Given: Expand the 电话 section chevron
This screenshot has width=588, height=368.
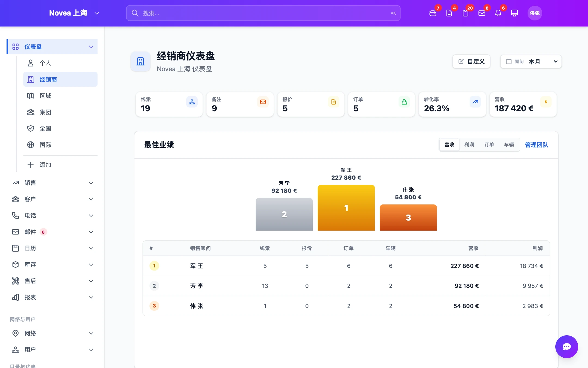Looking at the screenshot, I should coord(91,215).
